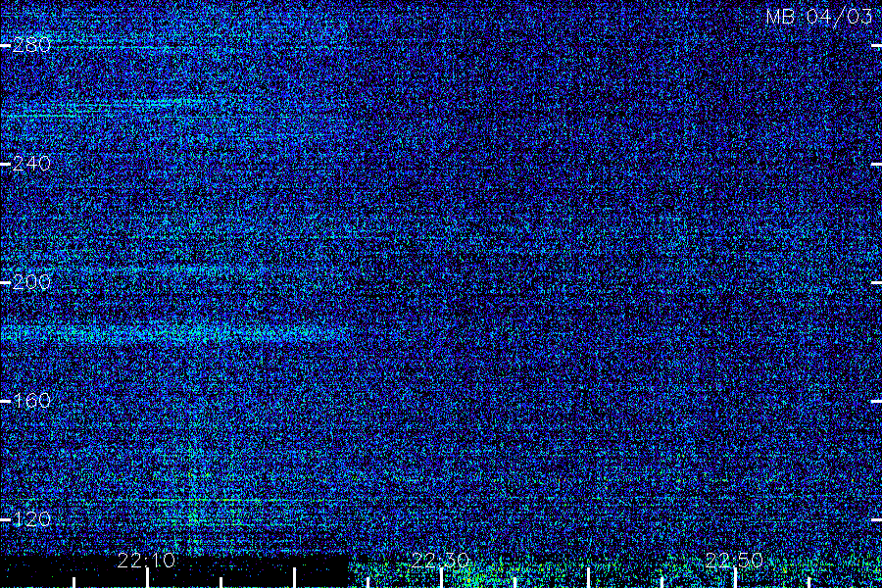Click the MB 04/03 date stamp
This screenshot has width=882, height=588.
click(819, 17)
